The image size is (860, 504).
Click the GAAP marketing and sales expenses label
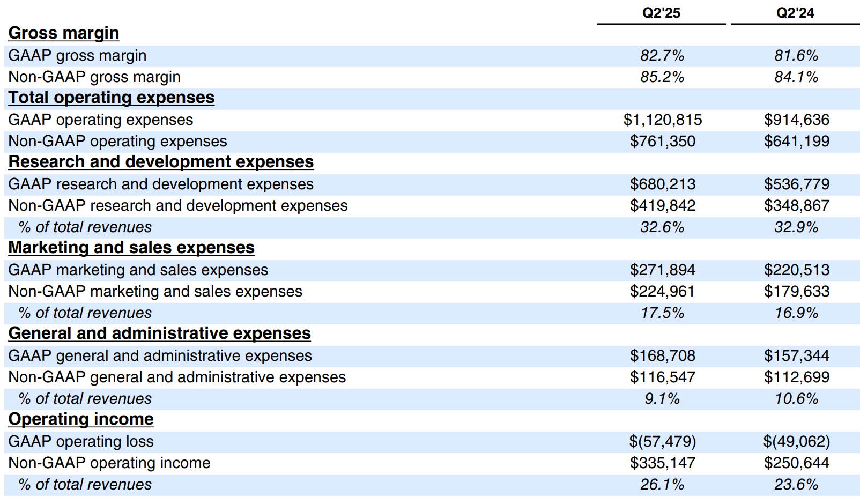coord(138,270)
